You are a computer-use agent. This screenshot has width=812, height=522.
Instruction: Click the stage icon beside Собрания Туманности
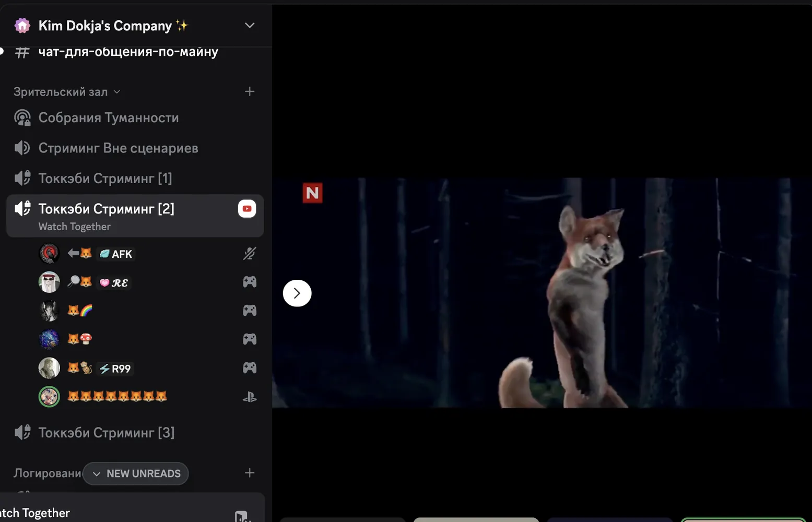pos(22,118)
